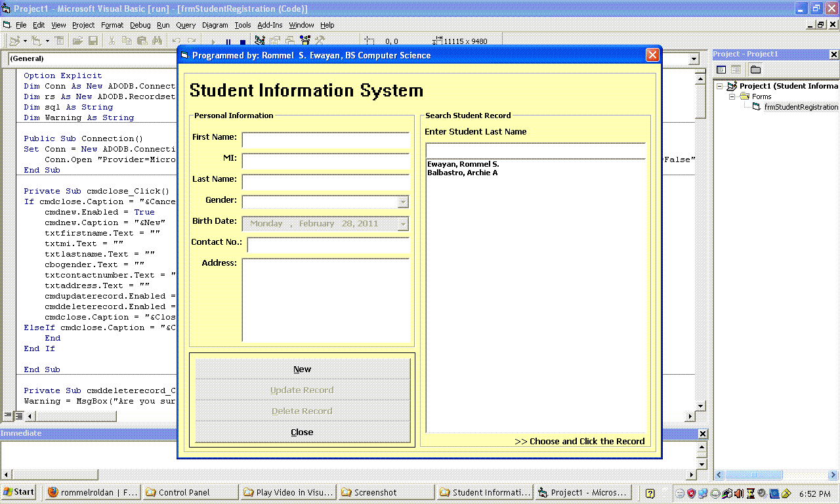The image size is (840, 504).
Task: Click the disabled Delete Record button
Action: pos(303,411)
